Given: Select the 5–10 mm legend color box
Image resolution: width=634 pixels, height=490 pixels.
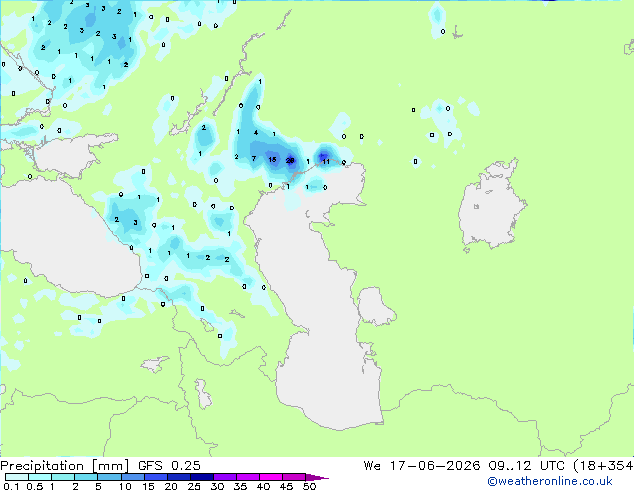Looking at the screenshot, I should (x=109, y=477).
